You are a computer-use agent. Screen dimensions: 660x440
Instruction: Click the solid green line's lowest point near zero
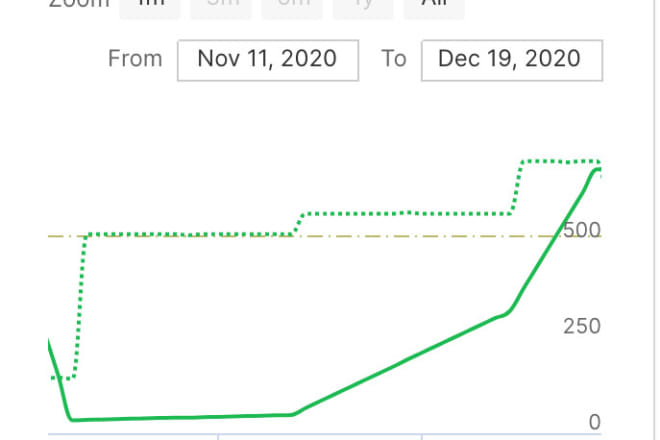(72, 419)
